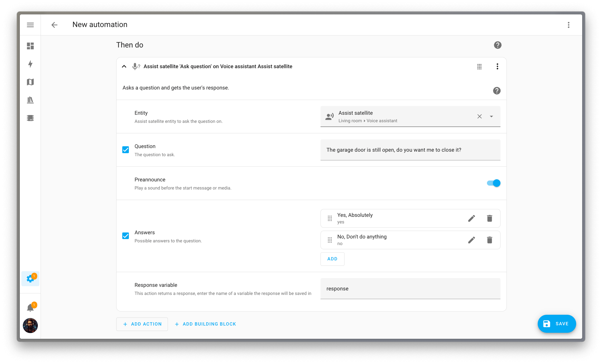The image size is (602, 364).
Task: Edit the 'Yes, Absolutely' answer with pencil icon
Action: click(x=472, y=218)
